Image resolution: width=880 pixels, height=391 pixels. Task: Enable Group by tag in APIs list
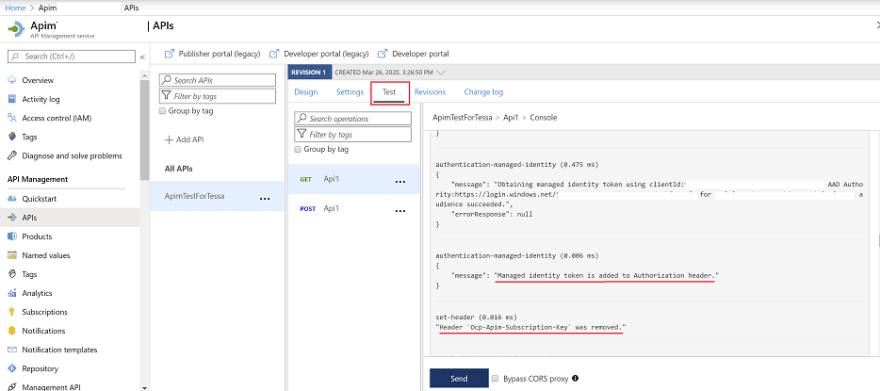[x=163, y=111]
